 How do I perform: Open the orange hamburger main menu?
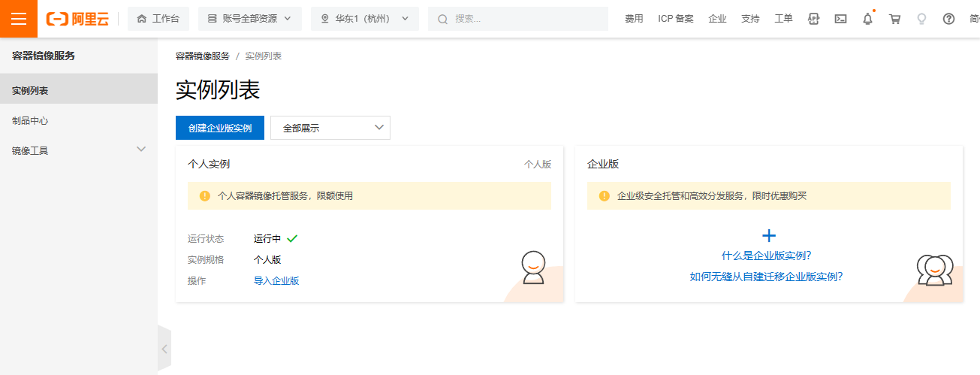[x=18, y=19]
